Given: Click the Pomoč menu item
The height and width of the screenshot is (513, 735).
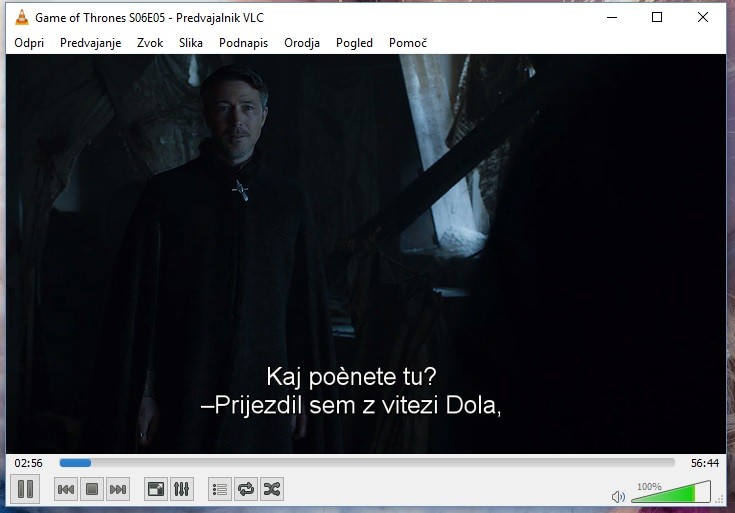Looking at the screenshot, I should click(408, 43).
